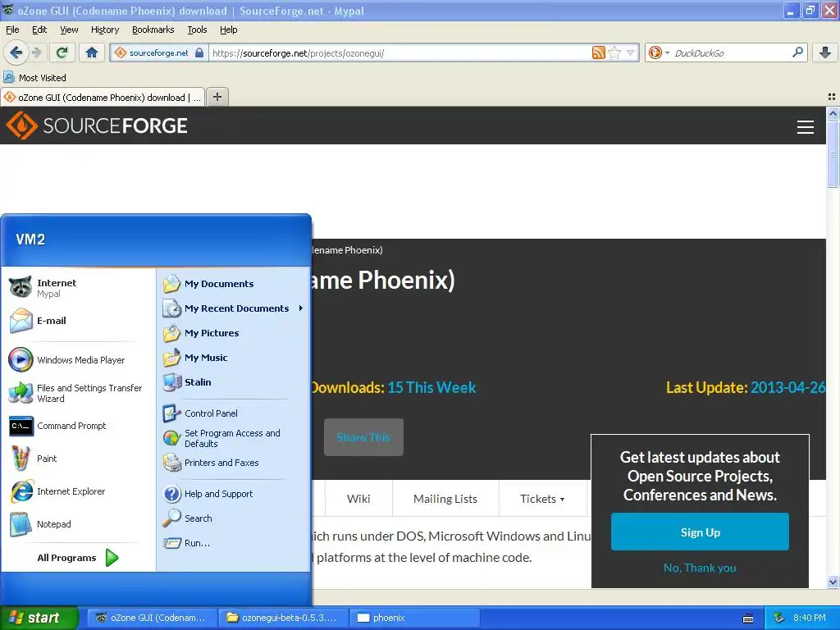
Task: Open the Stalin computer item
Action: [233, 382]
